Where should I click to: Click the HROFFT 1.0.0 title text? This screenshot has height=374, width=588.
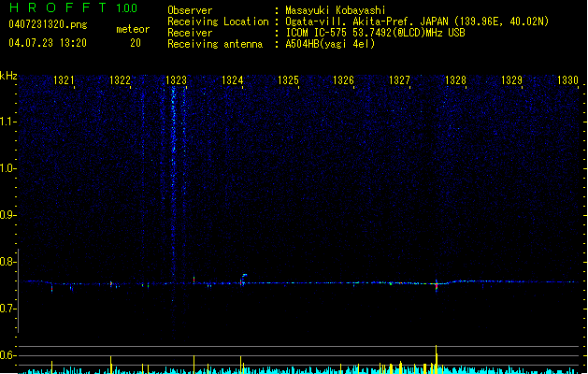[74, 7]
